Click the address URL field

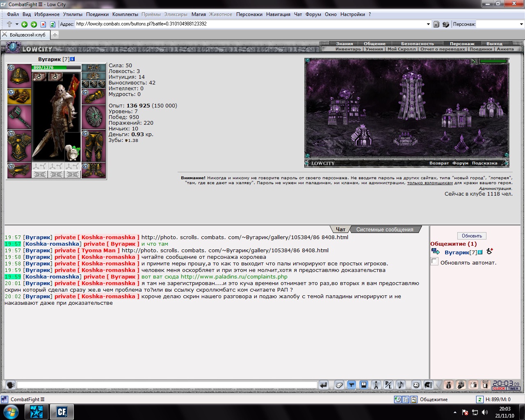point(250,24)
